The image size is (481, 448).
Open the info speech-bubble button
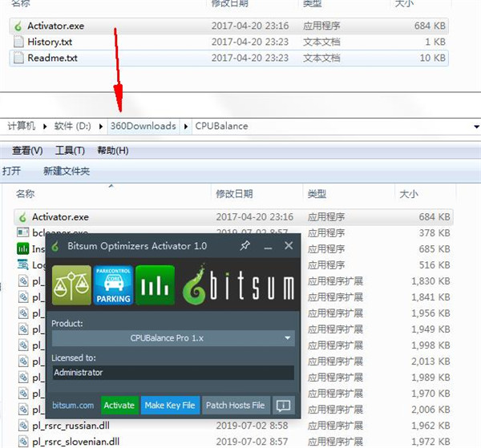[283, 406]
